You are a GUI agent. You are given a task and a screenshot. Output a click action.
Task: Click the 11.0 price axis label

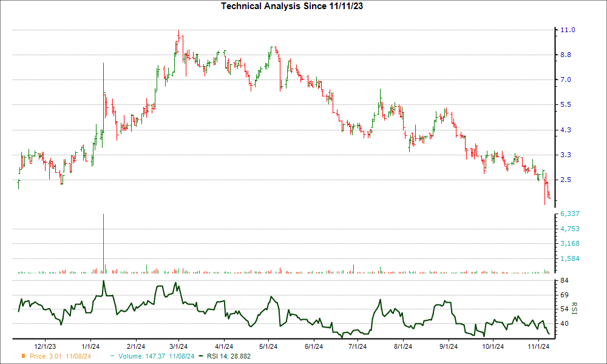[x=568, y=30]
